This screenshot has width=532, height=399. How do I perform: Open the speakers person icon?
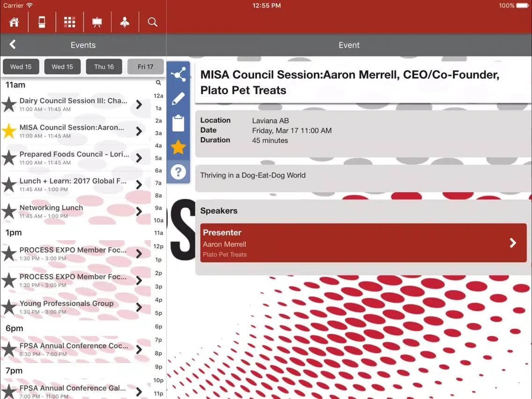point(125,22)
